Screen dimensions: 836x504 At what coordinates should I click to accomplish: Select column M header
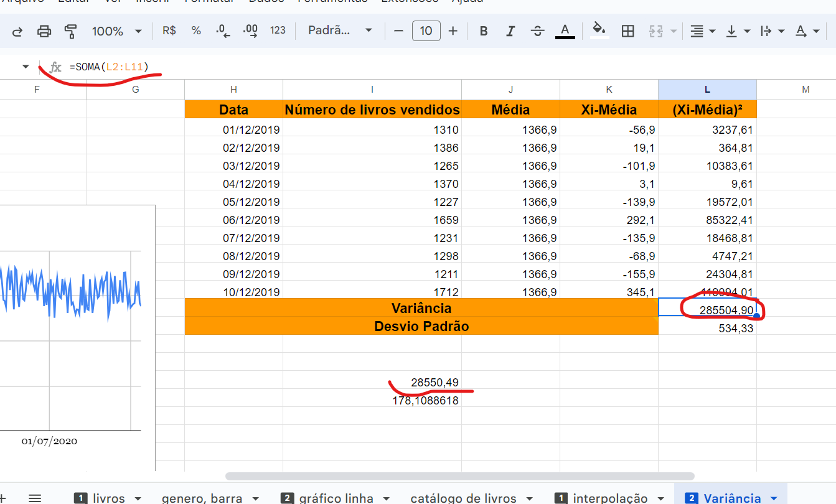click(805, 90)
